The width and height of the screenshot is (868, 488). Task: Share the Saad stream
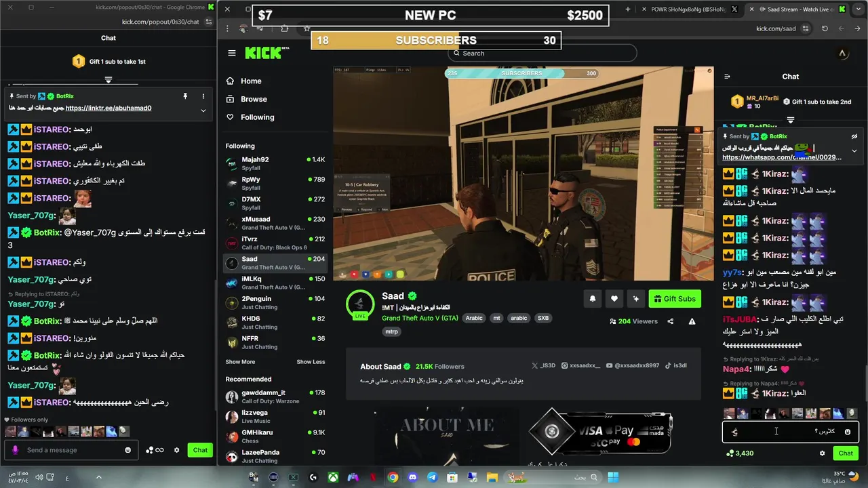click(x=671, y=321)
